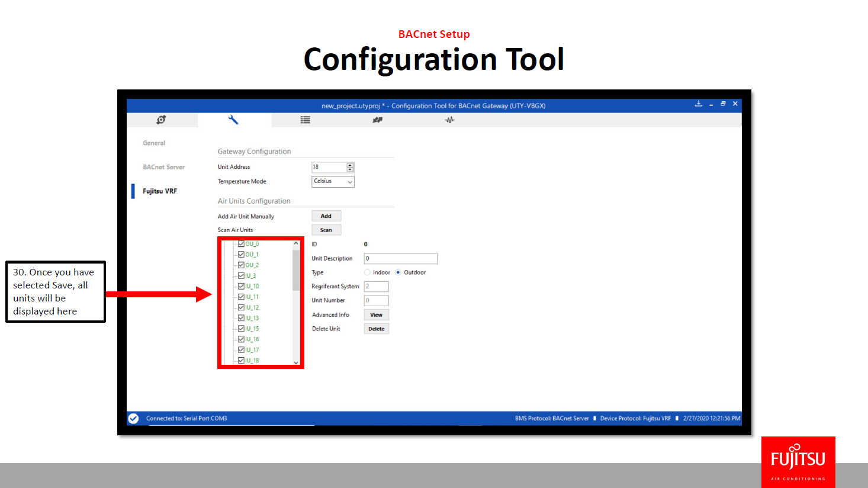Screen dimensions: 868x488
Task: Click the connected status checkmark icon
Action: click(134, 418)
